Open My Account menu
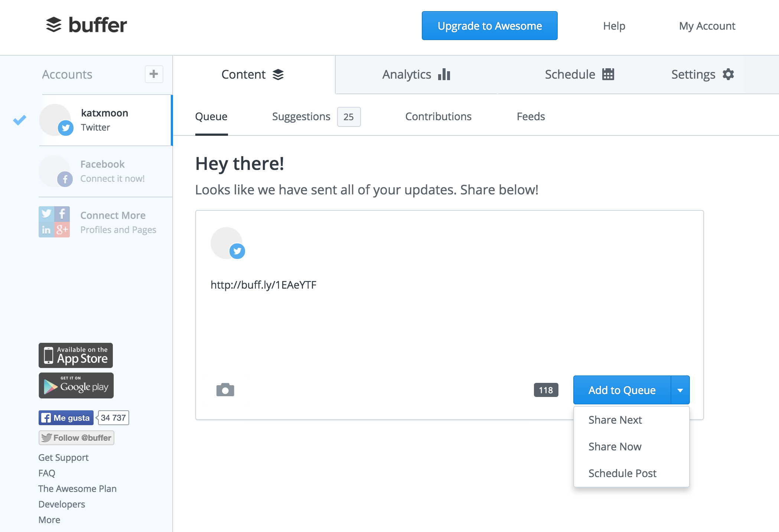Image resolution: width=779 pixels, height=532 pixels. (707, 26)
